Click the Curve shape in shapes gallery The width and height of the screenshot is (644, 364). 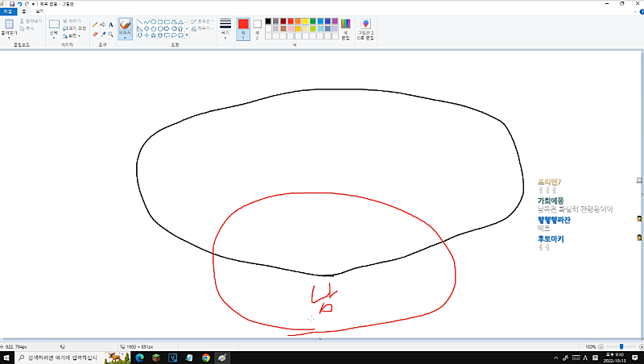pyautogui.click(x=147, y=22)
